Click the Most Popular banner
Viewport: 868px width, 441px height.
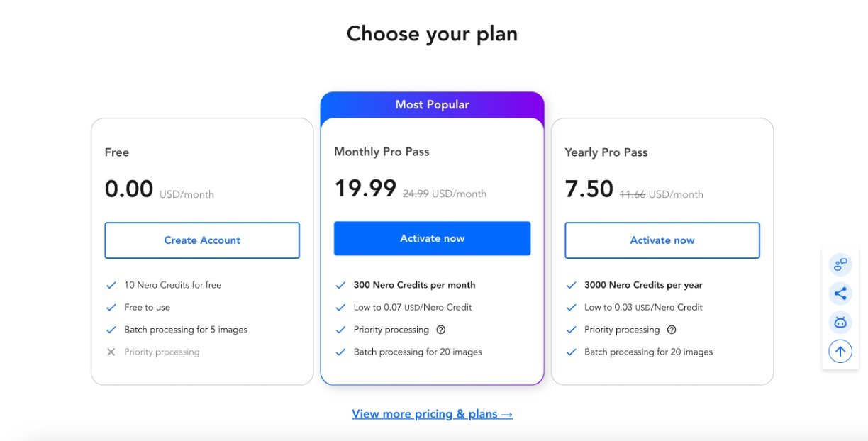coord(432,105)
